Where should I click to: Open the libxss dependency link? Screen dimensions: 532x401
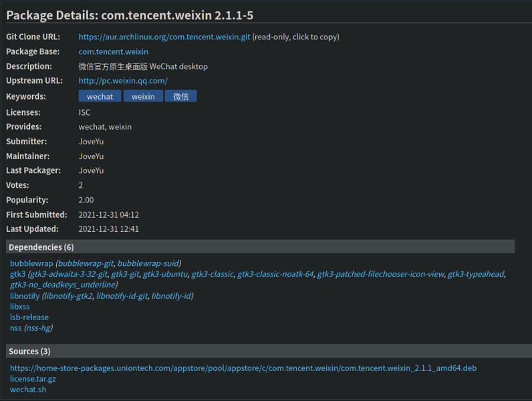tap(20, 306)
